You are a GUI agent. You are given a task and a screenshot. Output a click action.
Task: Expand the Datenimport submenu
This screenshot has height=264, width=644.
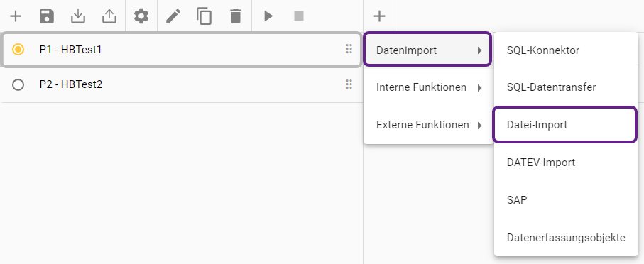pos(427,49)
